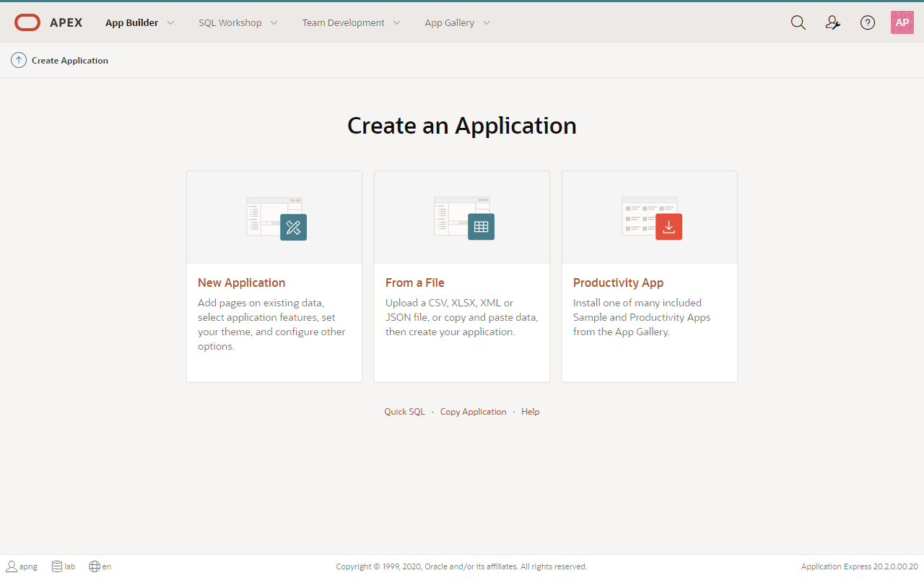Select the From a File title link
Viewport: 924px width, 578px height.
(415, 282)
